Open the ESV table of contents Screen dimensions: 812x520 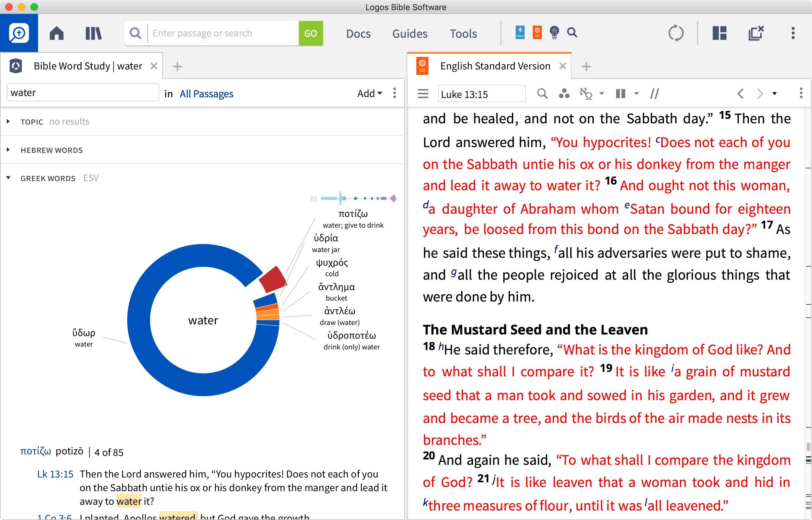click(x=423, y=94)
